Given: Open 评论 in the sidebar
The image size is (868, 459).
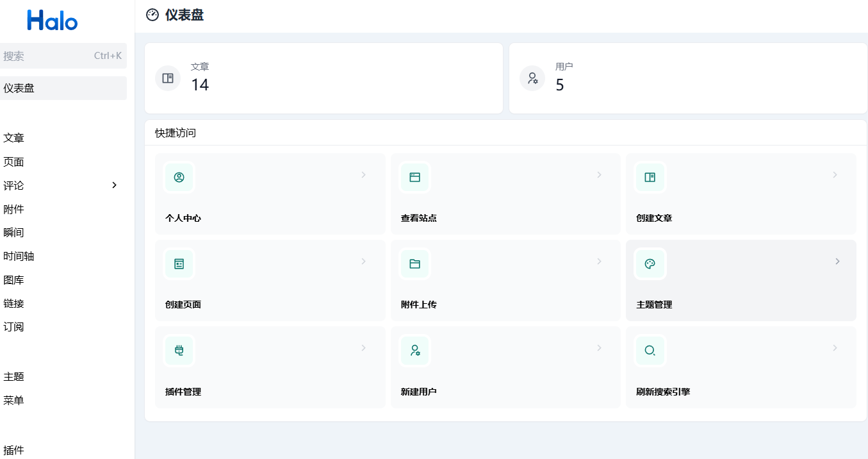Looking at the screenshot, I should [x=63, y=185].
